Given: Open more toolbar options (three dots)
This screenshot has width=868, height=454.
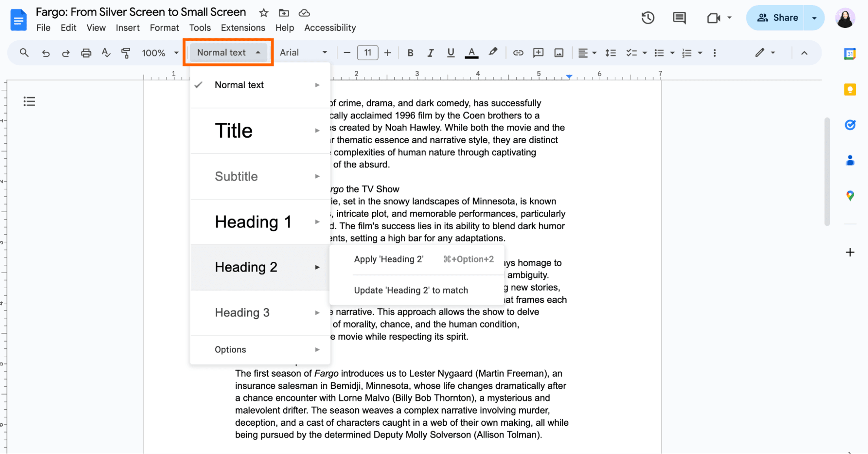Looking at the screenshot, I should (715, 53).
